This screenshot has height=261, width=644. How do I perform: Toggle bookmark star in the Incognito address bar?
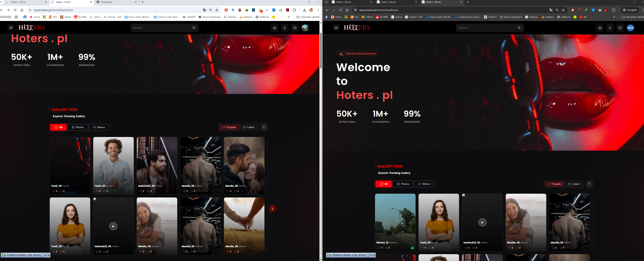point(563,10)
